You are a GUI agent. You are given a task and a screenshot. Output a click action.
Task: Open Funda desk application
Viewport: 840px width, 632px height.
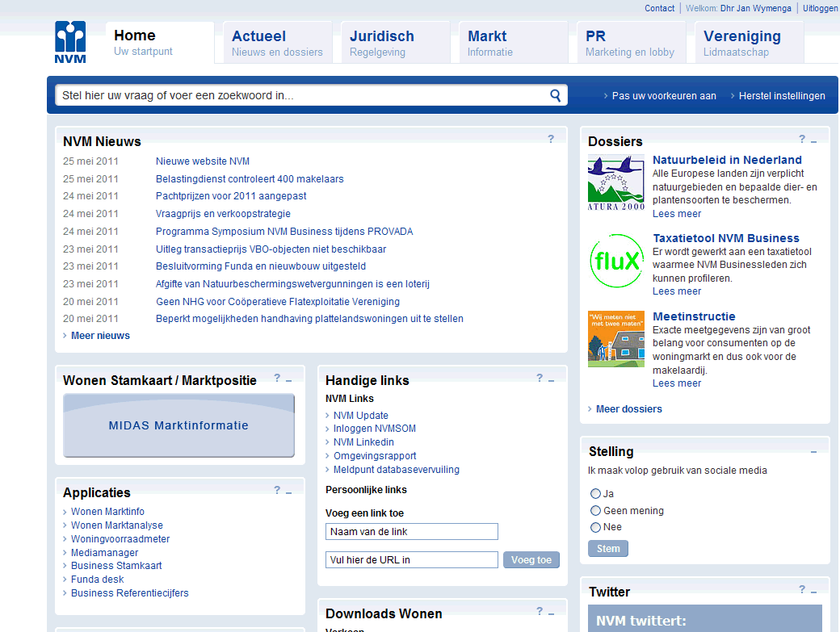[97, 579]
